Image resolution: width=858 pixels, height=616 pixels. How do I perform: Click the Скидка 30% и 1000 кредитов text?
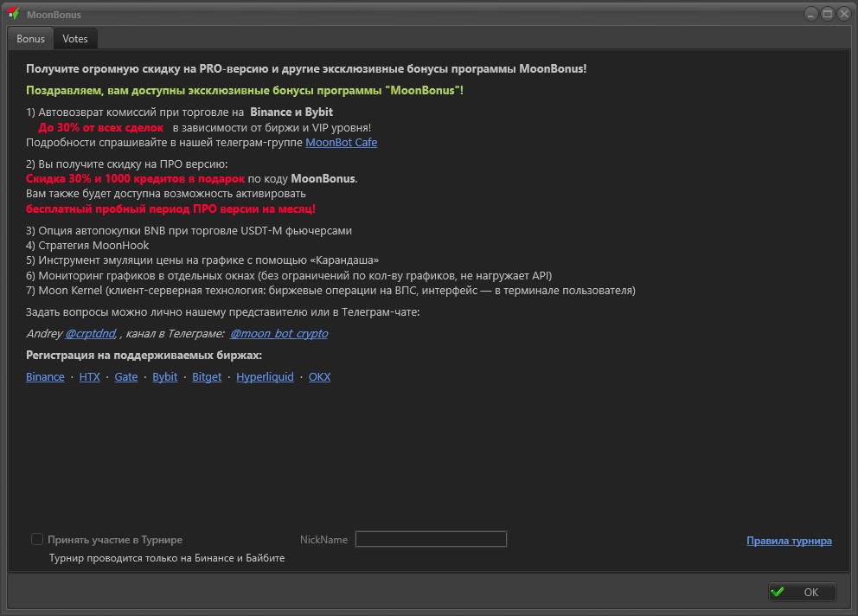pos(135,178)
